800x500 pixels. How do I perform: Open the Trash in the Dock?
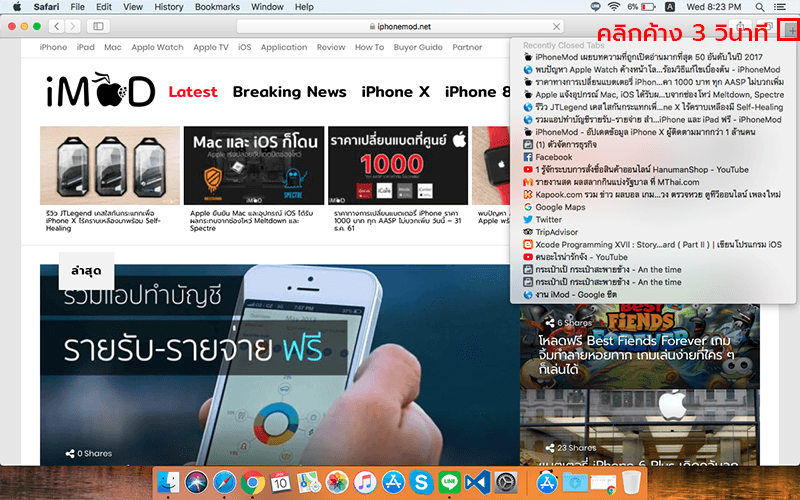point(632,482)
